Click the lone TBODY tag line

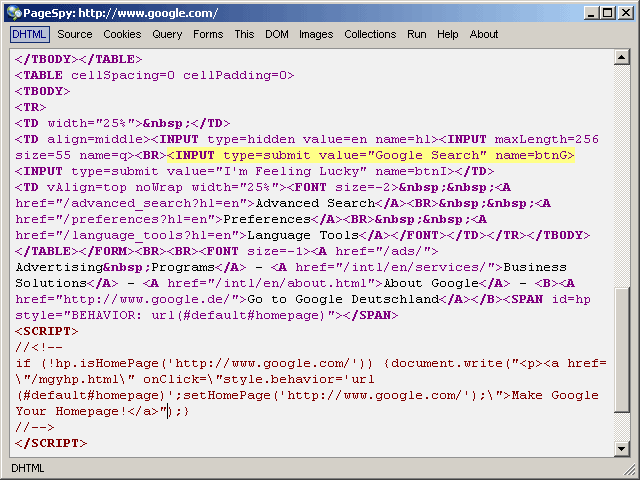(42, 91)
